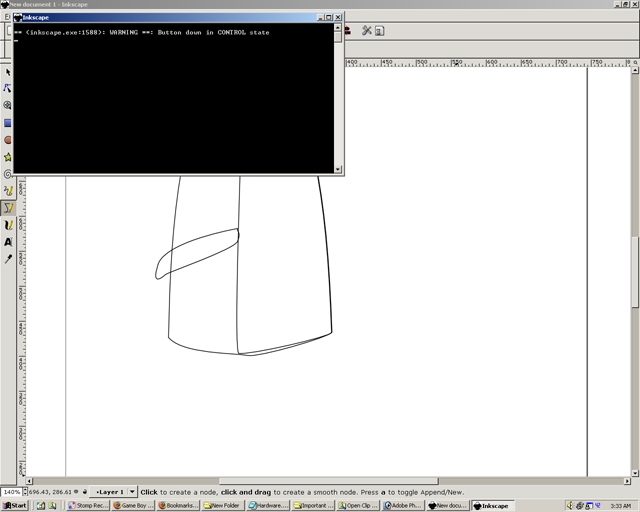Pick the Dropper color tool
This screenshot has height=512, width=640.
[8, 259]
